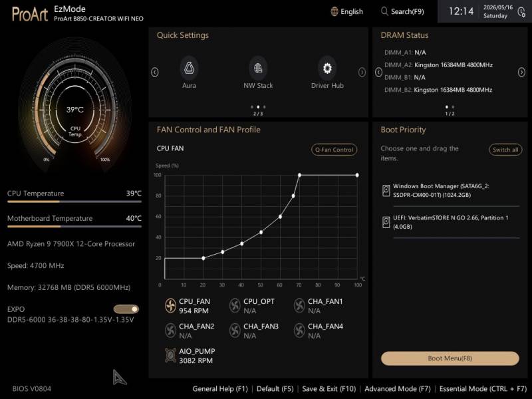Screen dimensions: 532x399
Task: Open the NW Stack quick setting
Action: pyautogui.click(x=258, y=68)
